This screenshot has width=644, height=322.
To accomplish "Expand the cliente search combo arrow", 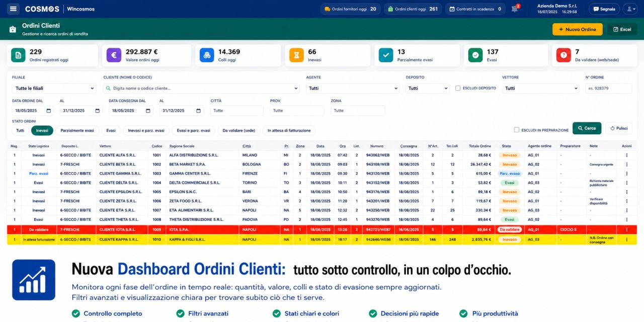I will [295, 89].
